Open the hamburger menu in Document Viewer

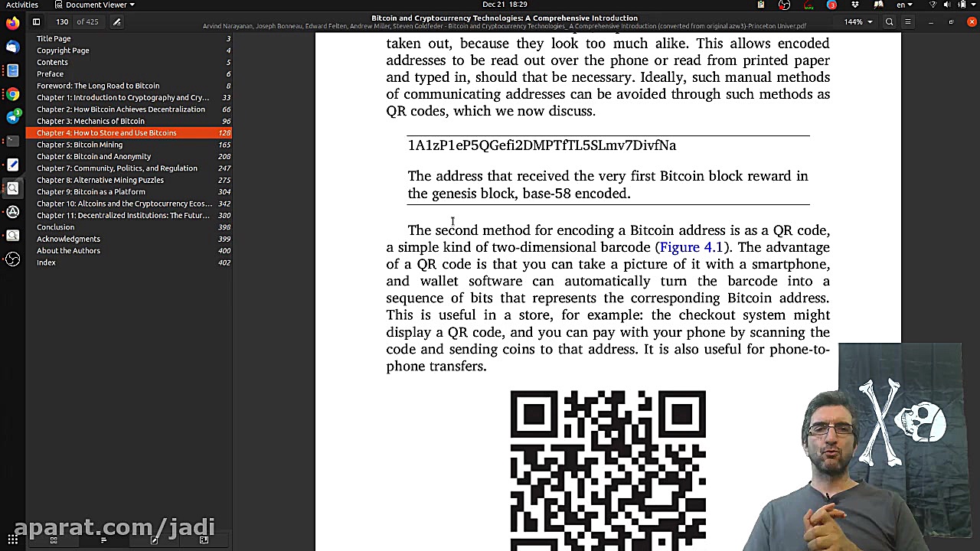click(907, 22)
